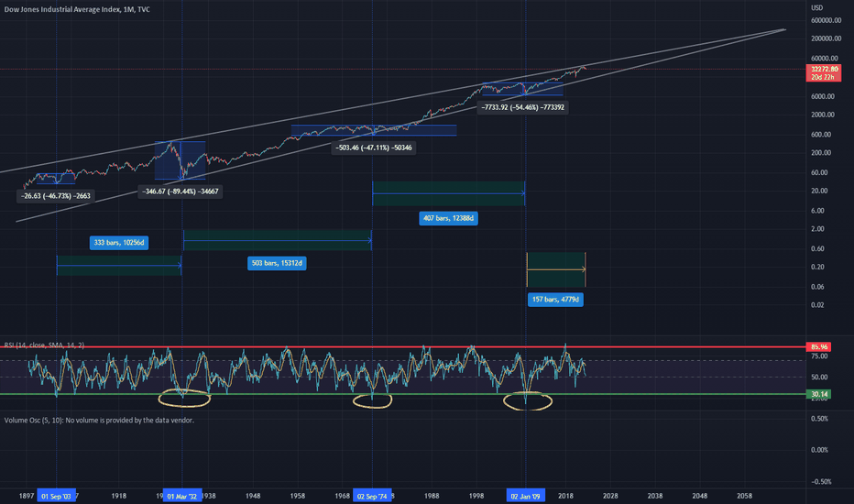Click 1897 on the time axis

pyautogui.click(x=27, y=496)
